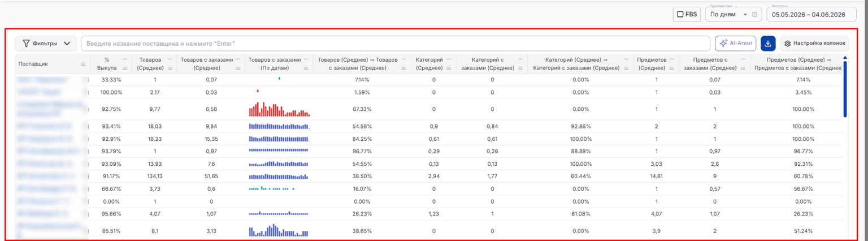
Task: Click the hamburger menu icon in Поставщик column
Action: click(x=83, y=64)
